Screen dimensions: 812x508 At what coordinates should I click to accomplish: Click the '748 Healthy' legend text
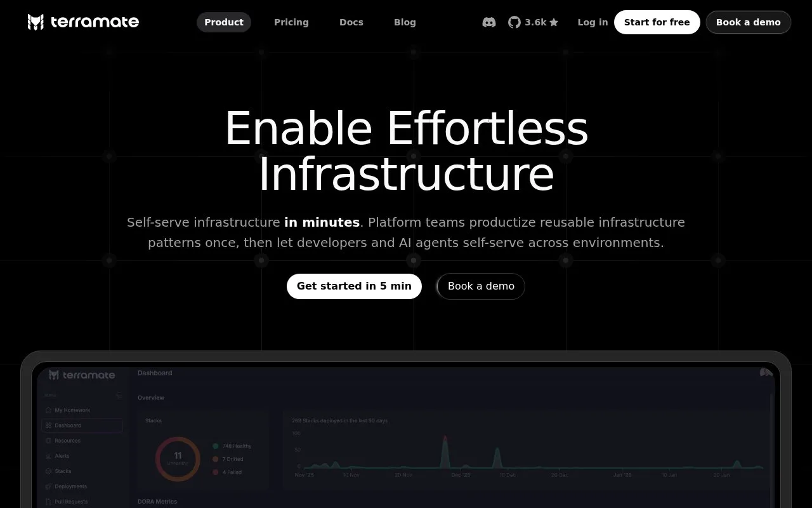point(237,446)
